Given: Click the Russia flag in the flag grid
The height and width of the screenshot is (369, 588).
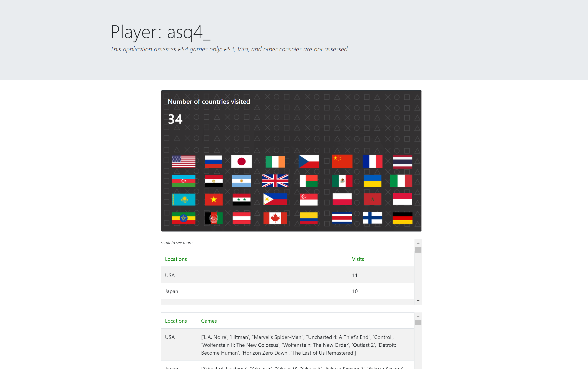Looking at the screenshot, I should click(x=213, y=161).
